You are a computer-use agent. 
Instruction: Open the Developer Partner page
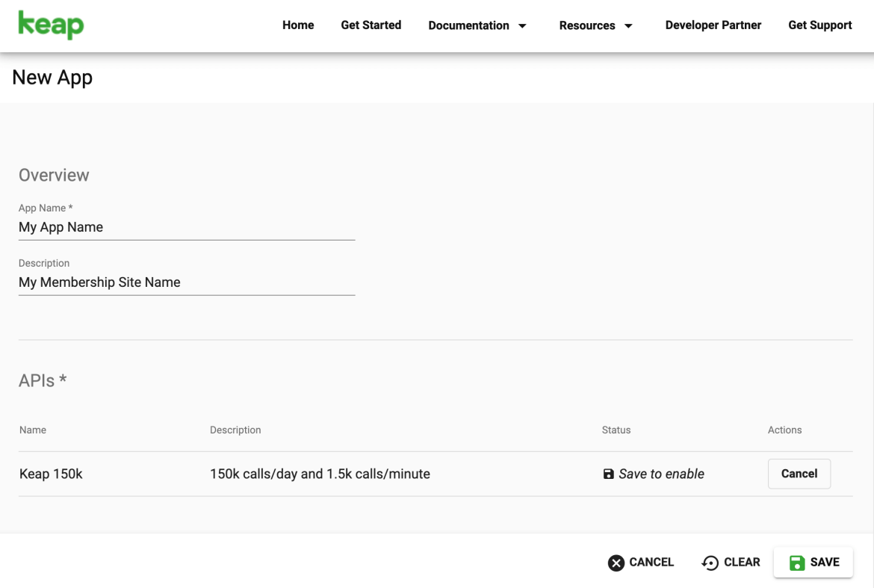pos(713,25)
